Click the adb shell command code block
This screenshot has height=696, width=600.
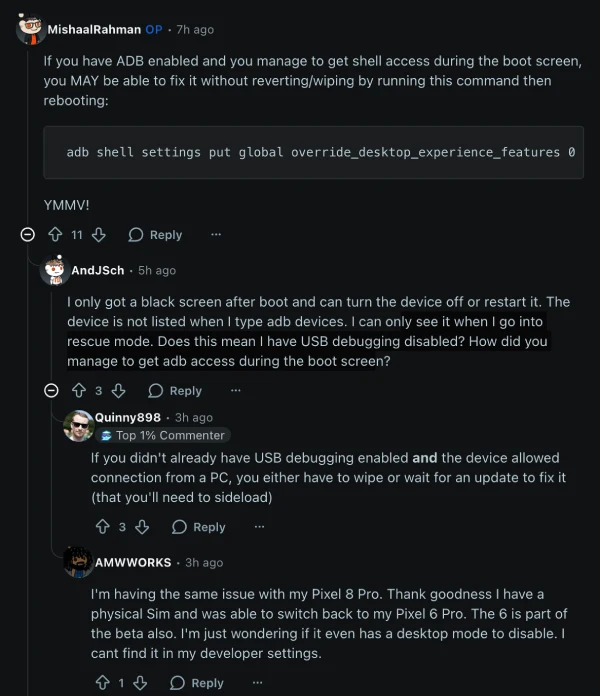pyautogui.click(x=313, y=153)
